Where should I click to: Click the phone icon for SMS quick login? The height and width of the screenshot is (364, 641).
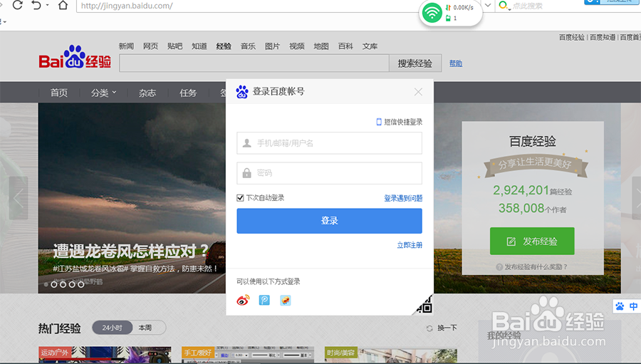point(379,122)
